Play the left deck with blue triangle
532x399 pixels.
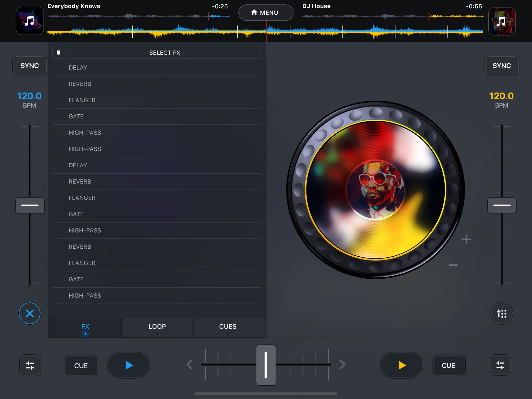pyautogui.click(x=129, y=365)
